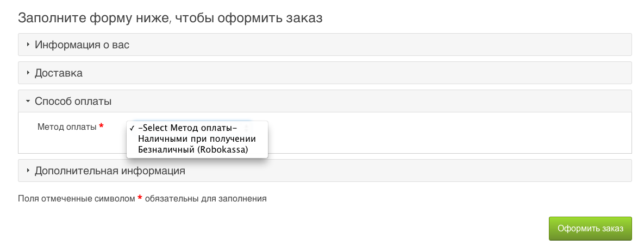Image resolution: width=644 pixels, height=246 pixels.
Task: Click the heading Заполните форму ниже
Action: (x=170, y=18)
